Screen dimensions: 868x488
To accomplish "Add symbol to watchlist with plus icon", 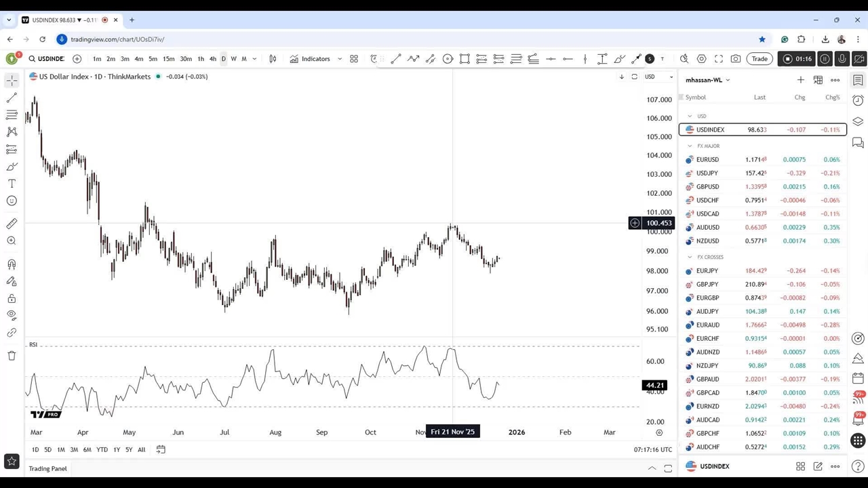I will pyautogui.click(x=800, y=80).
